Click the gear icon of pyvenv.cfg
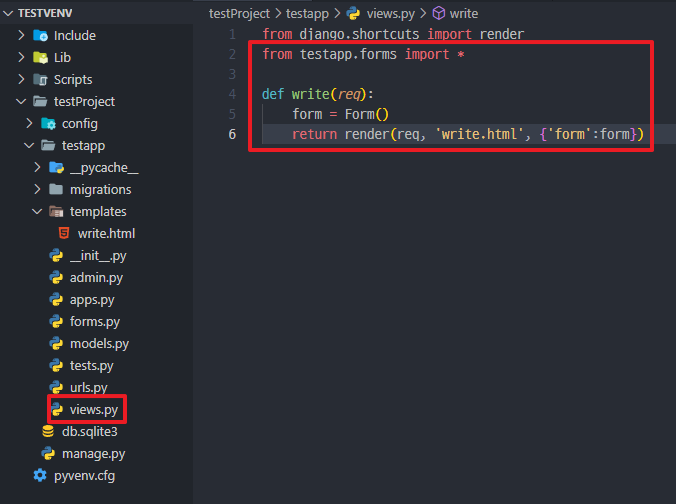The image size is (676, 504). click(x=40, y=476)
